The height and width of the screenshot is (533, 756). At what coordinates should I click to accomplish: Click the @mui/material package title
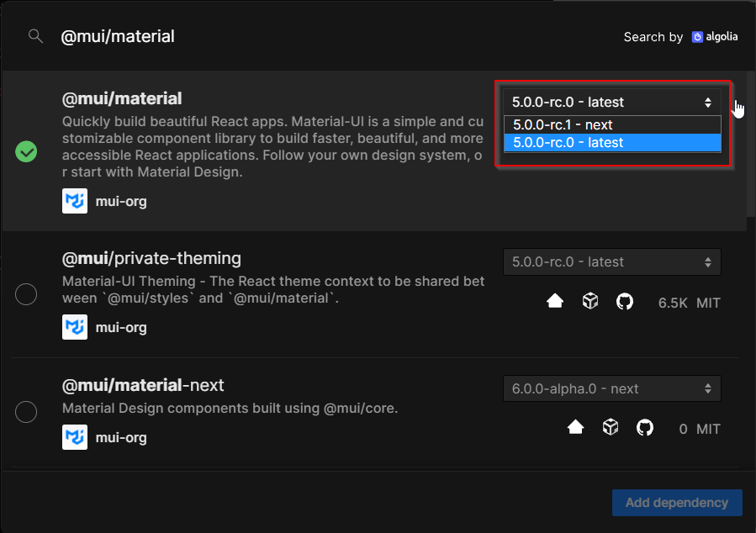pyautogui.click(x=122, y=99)
